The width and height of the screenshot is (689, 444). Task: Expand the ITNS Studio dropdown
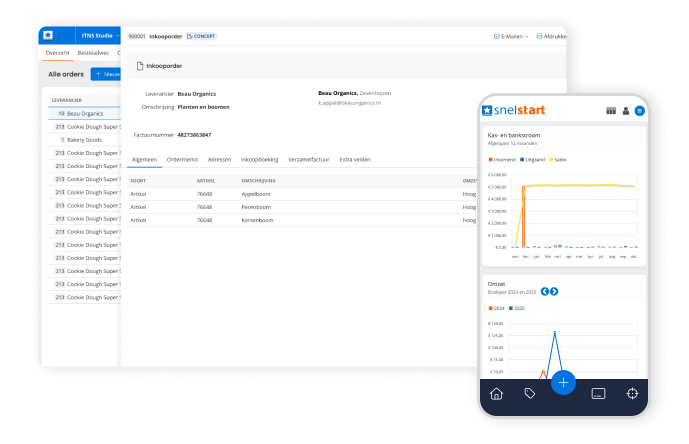[100, 36]
